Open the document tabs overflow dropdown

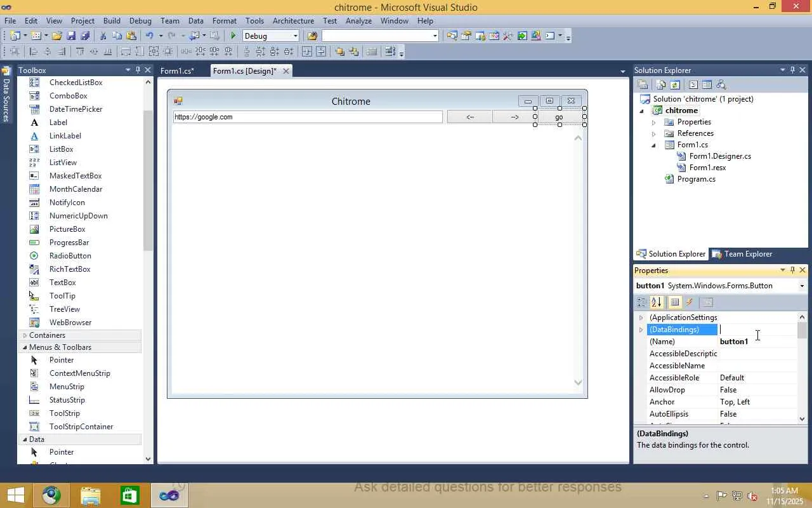(x=623, y=71)
